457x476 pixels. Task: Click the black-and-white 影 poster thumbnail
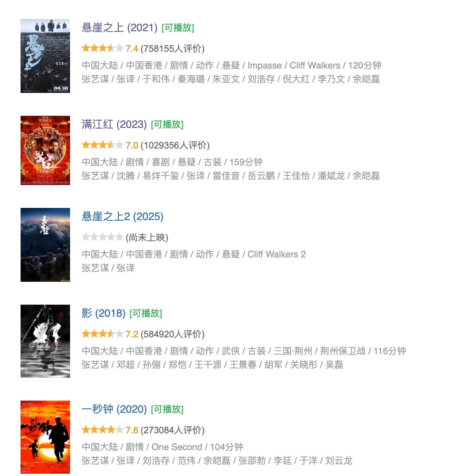tap(45, 341)
